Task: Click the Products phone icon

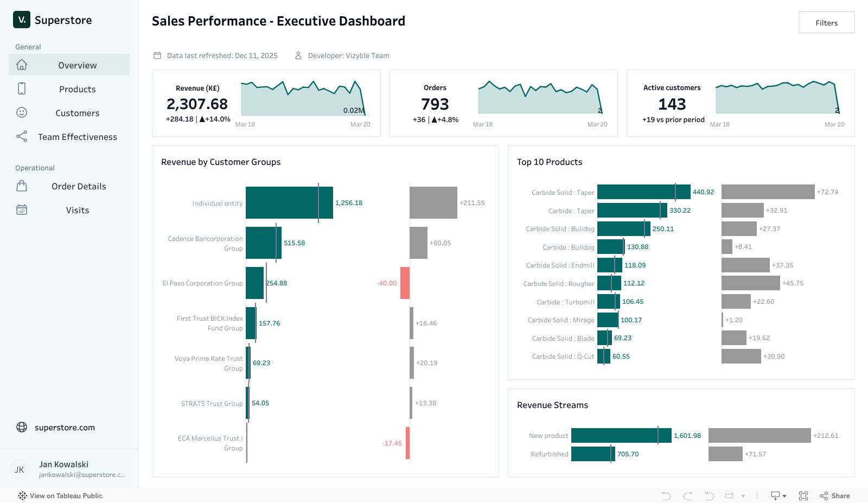Action: click(x=22, y=88)
